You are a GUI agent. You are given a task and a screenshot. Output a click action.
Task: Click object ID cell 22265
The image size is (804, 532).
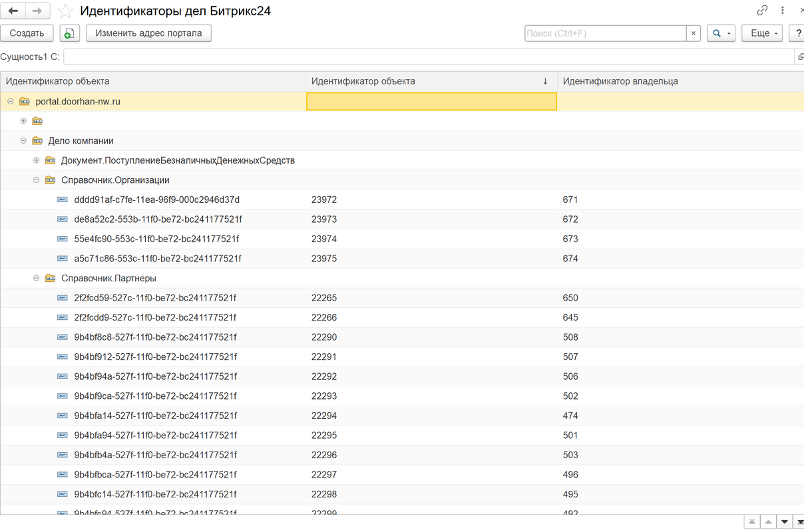coord(324,297)
